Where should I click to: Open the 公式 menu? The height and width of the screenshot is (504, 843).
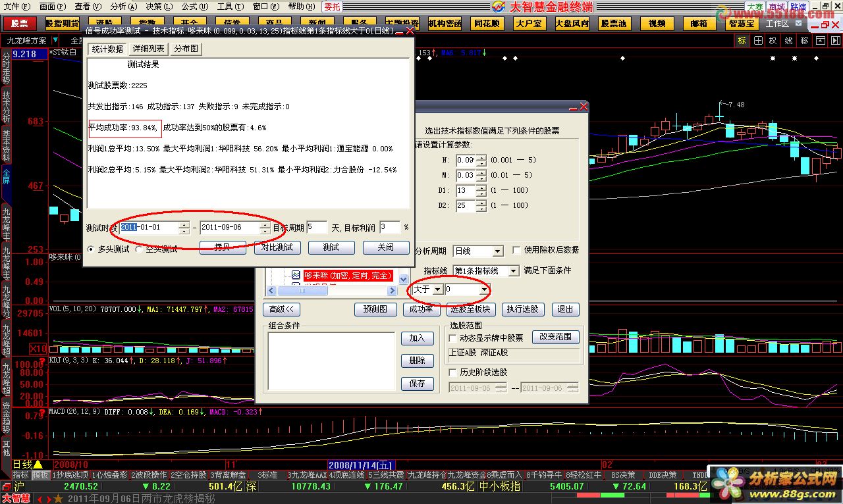(x=195, y=7)
